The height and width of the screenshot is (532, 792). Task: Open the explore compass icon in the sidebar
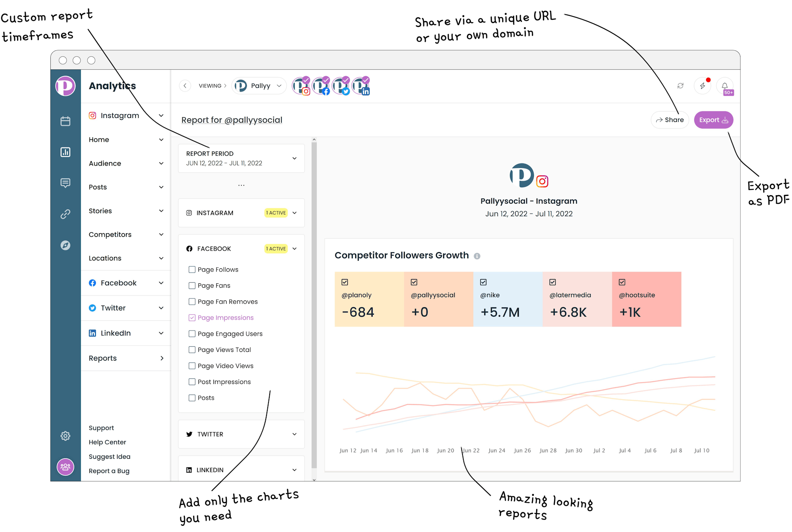[65, 245]
